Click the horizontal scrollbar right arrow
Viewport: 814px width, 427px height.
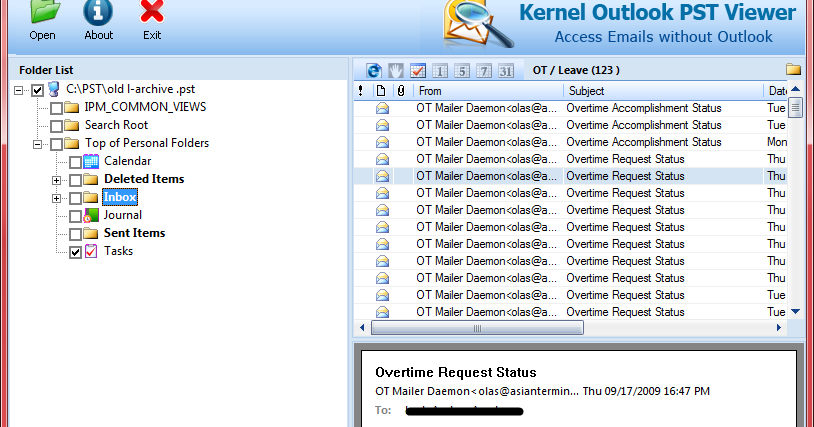[779, 328]
